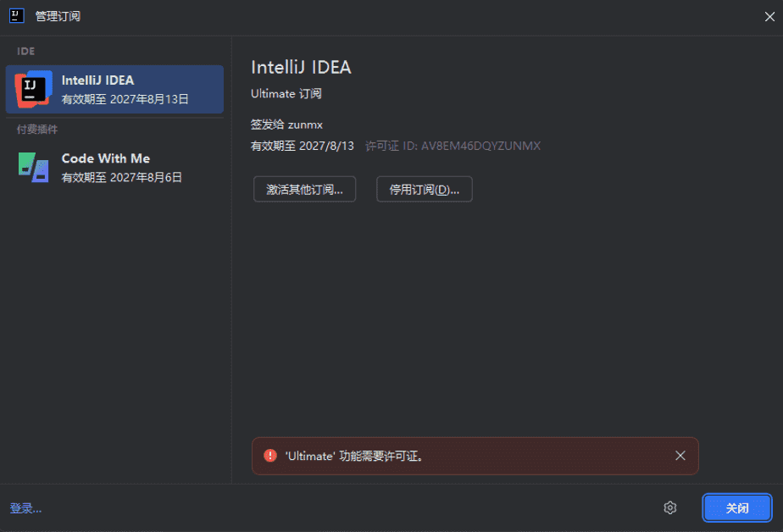Click the red error icon in the banner
The height and width of the screenshot is (532, 783).
click(270, 456)
